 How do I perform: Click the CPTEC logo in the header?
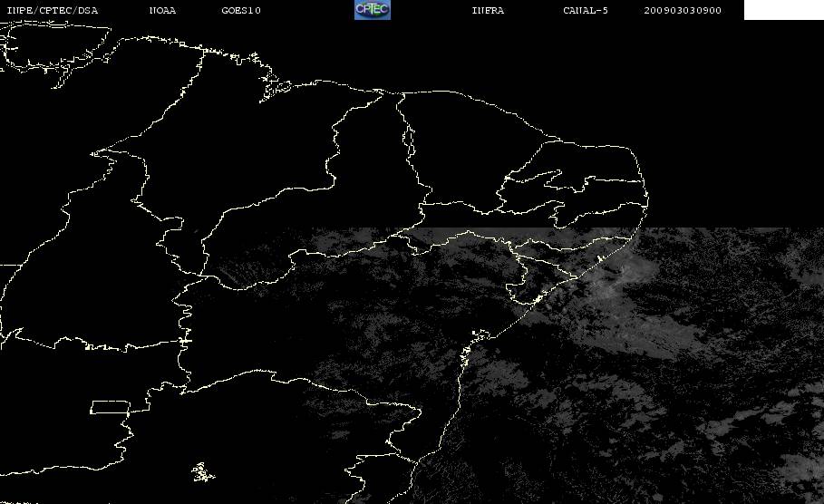373,10
